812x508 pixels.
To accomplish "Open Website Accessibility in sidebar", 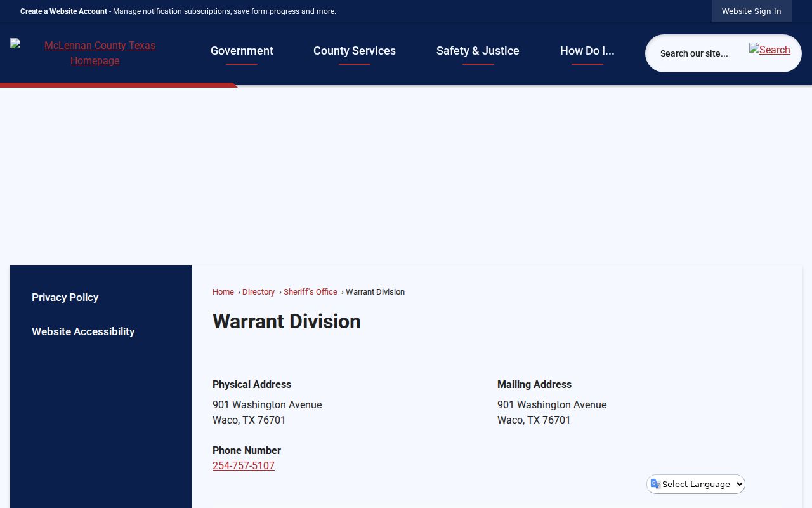I will (83, 331).
